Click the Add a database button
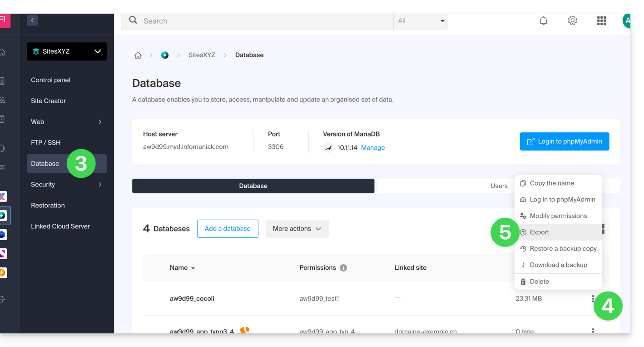Viewport: 644px width, 347px height. pos(228,229)
